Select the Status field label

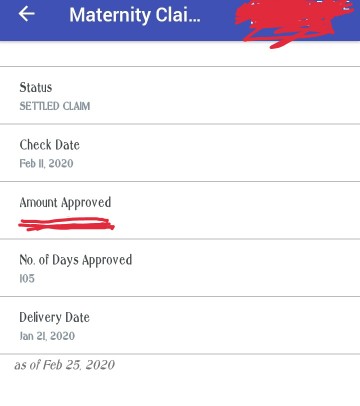36,87
